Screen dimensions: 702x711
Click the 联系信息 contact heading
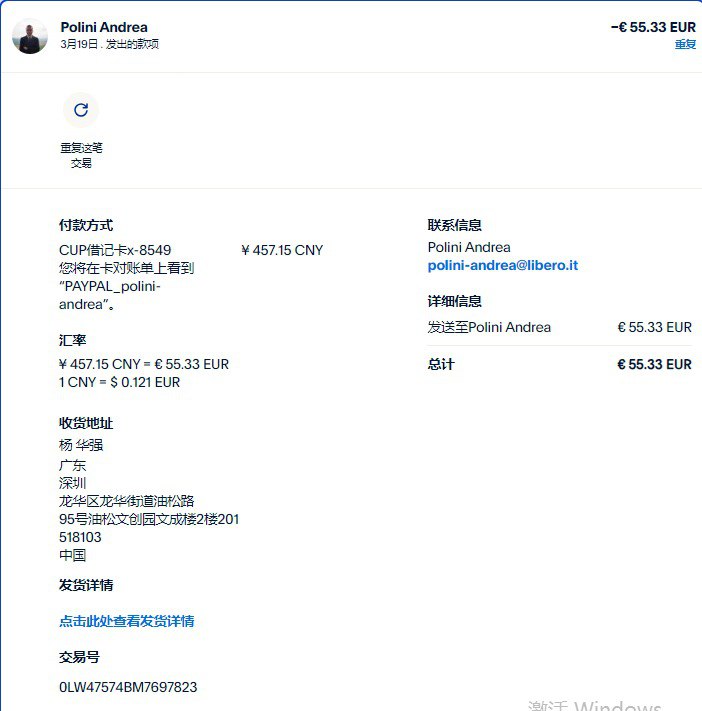(454, 225)
